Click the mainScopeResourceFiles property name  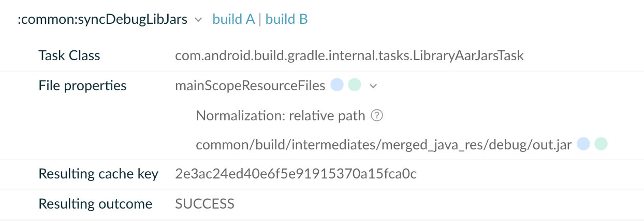click(250, 86)
